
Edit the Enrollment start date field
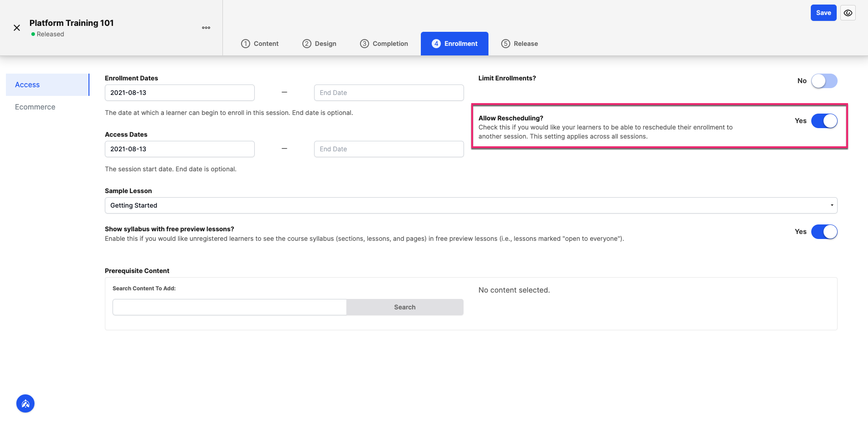coord(180,93)
